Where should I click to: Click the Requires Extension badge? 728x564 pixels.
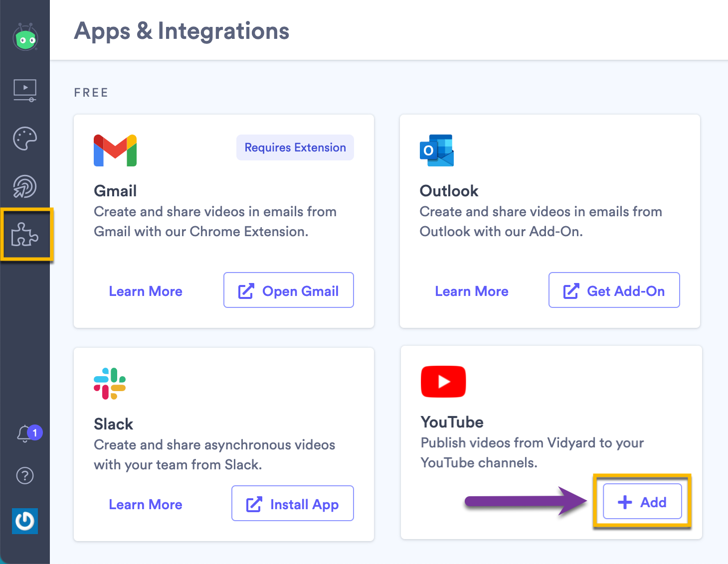click(295, 147)
